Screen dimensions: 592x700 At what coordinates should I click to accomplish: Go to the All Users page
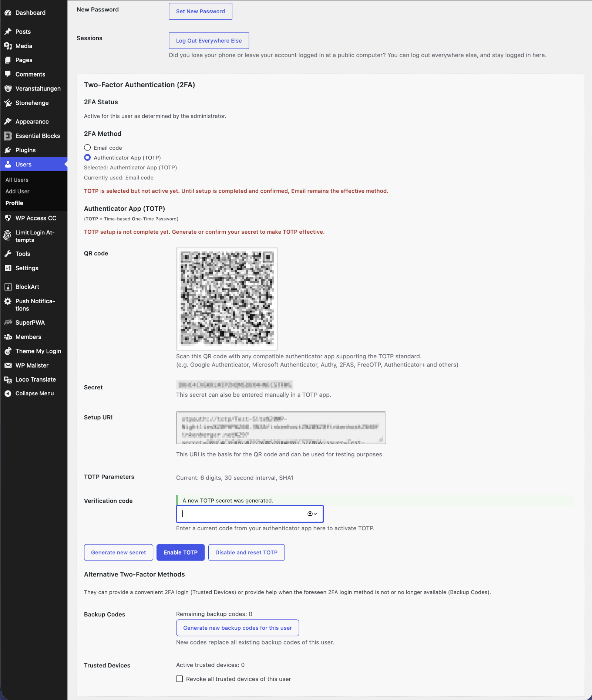[17, 180]
